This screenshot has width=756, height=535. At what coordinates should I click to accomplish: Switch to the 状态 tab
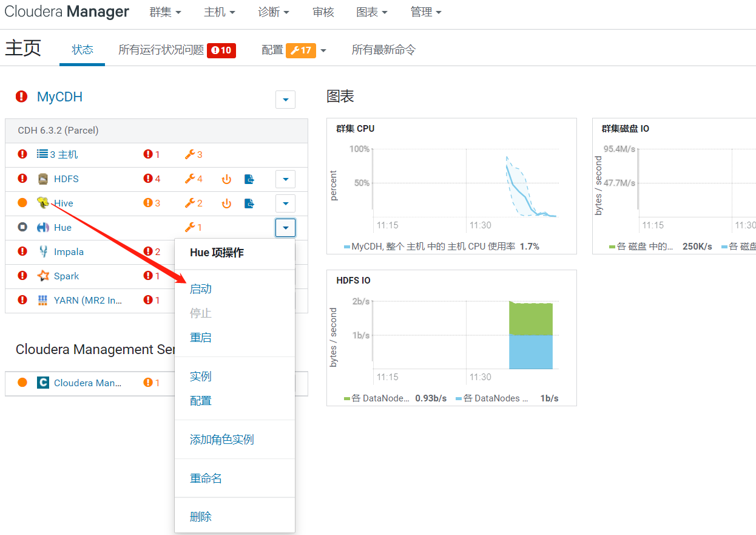[83, 50]
